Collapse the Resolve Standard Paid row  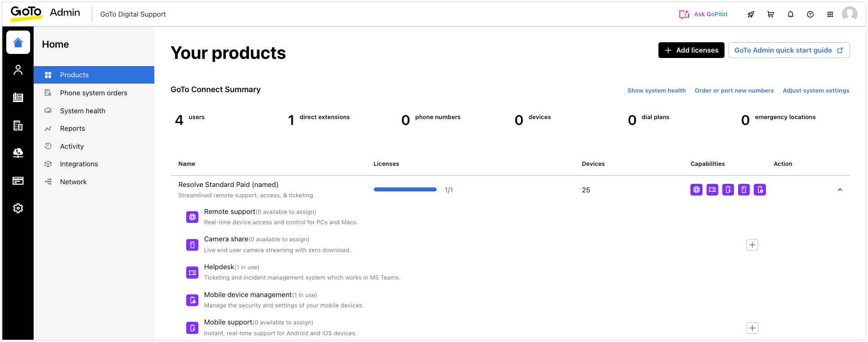click(840, 190)
